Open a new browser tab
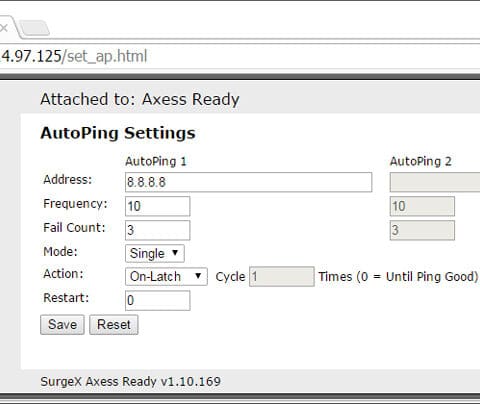 [34, 28]
